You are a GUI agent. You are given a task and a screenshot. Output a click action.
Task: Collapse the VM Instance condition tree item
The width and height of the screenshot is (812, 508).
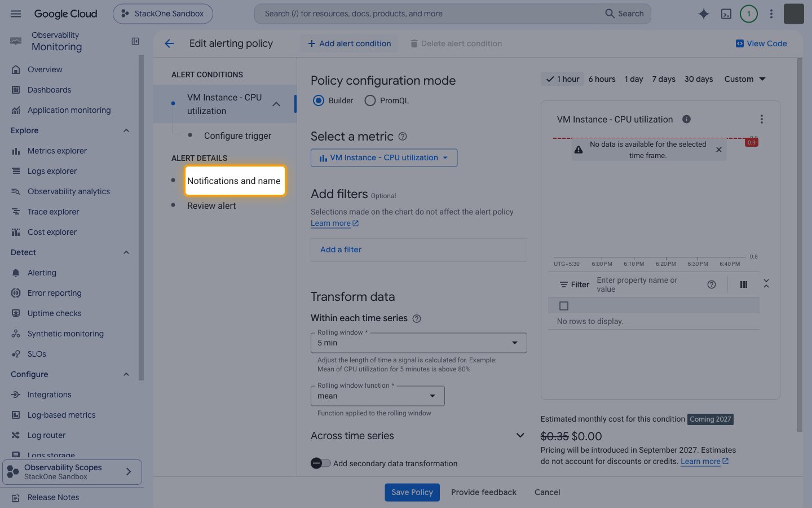pyautogui.click(x=276, y=104)
